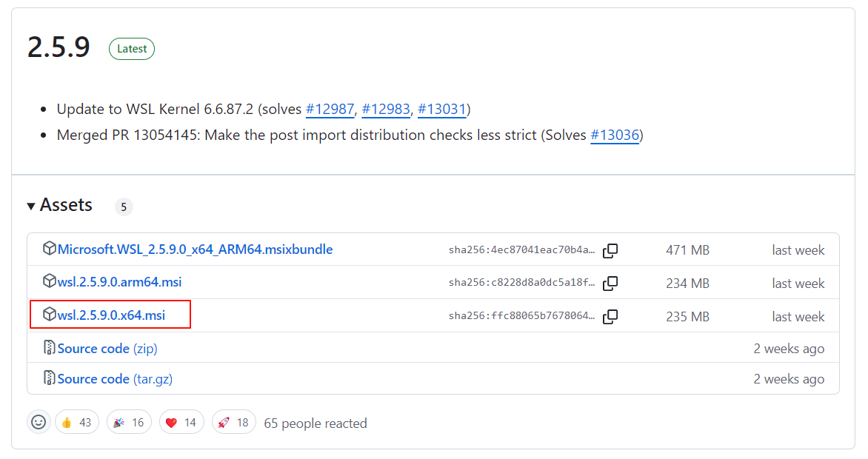Download Microsoft.WSL_2.5.9.0_x64_ARM64.msixbundle

pyautogui.click(x=195, y=249)
